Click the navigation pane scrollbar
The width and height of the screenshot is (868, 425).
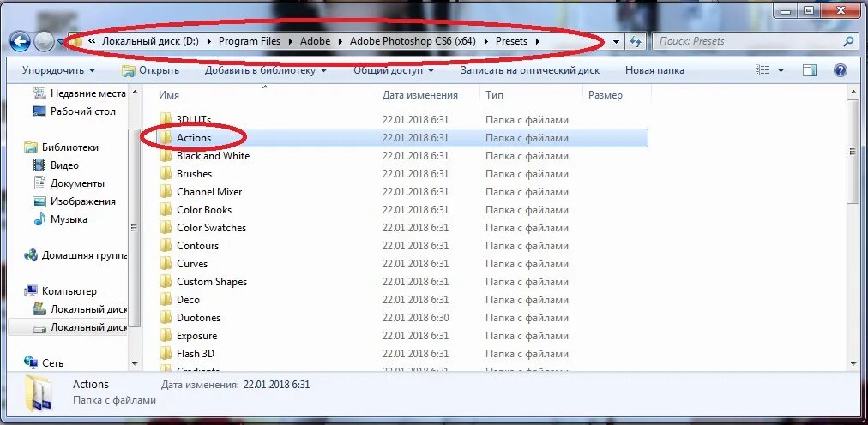[x=134, y=226]
